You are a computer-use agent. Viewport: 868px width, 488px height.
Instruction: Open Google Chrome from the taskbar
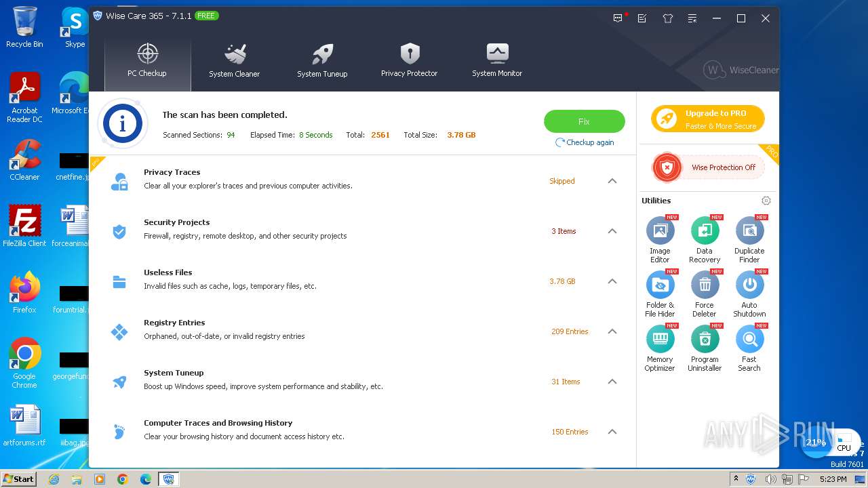[123, 479]
